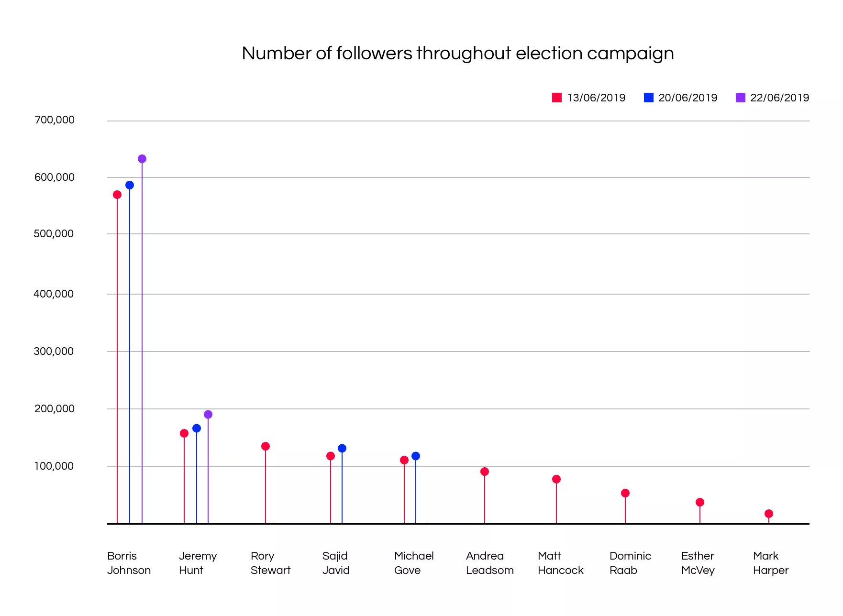Click the blue 20/06/2019 legend swatch

pyautogui.click(x=648, y=98)
